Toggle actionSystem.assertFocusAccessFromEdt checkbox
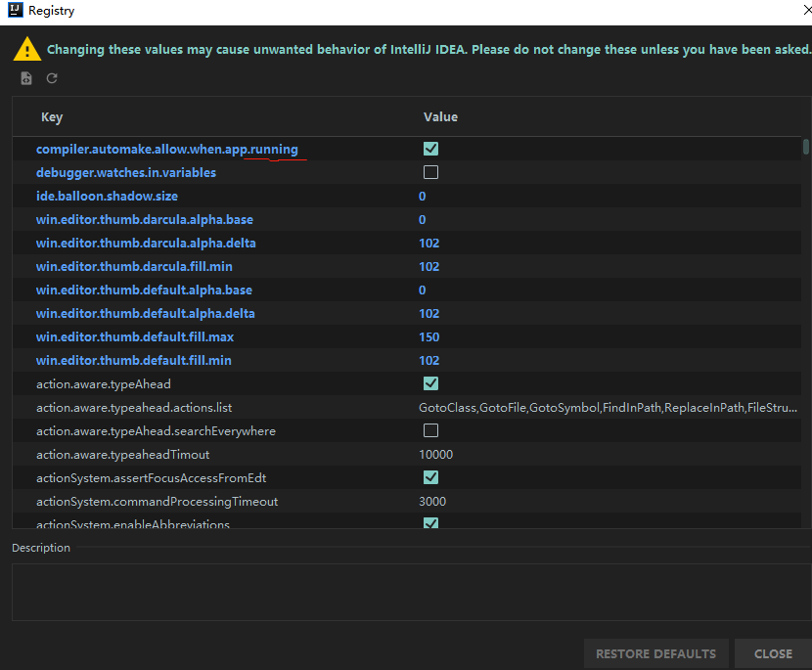The image size is (812, 670). (430, 477)
